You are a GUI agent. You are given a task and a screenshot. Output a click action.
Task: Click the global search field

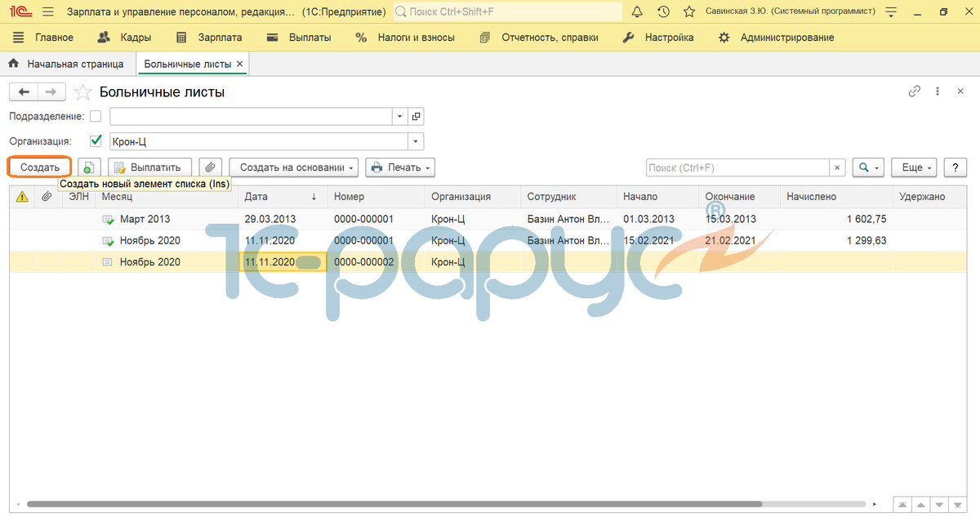(x=508, y=11)
